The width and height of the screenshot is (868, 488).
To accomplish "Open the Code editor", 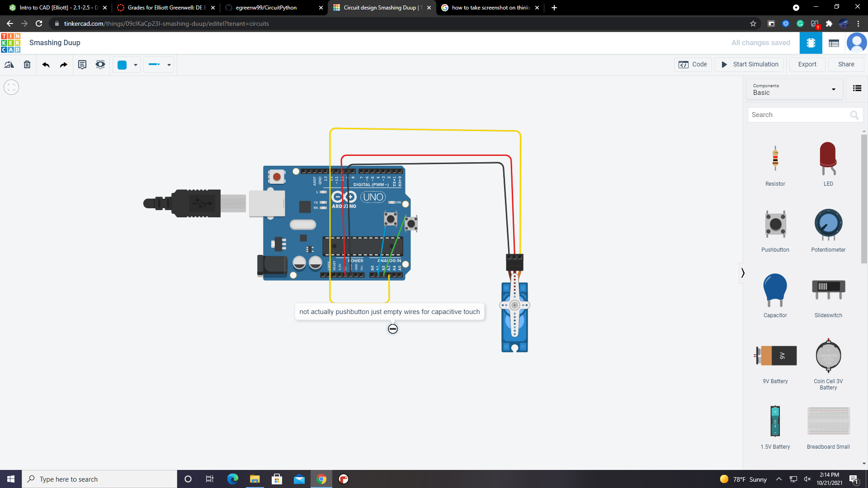I will pyautogui.click(x=693, y=65).
